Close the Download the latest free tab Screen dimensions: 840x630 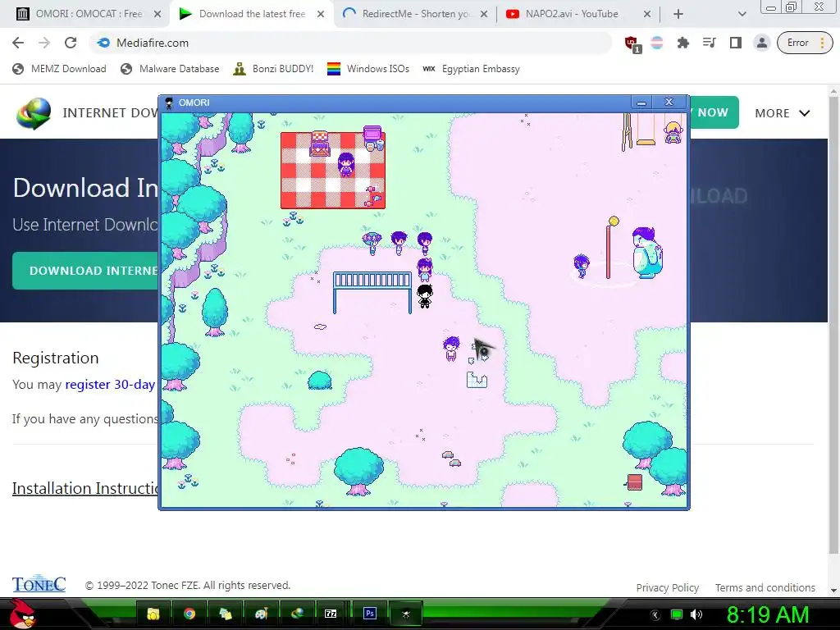[321, 15]
